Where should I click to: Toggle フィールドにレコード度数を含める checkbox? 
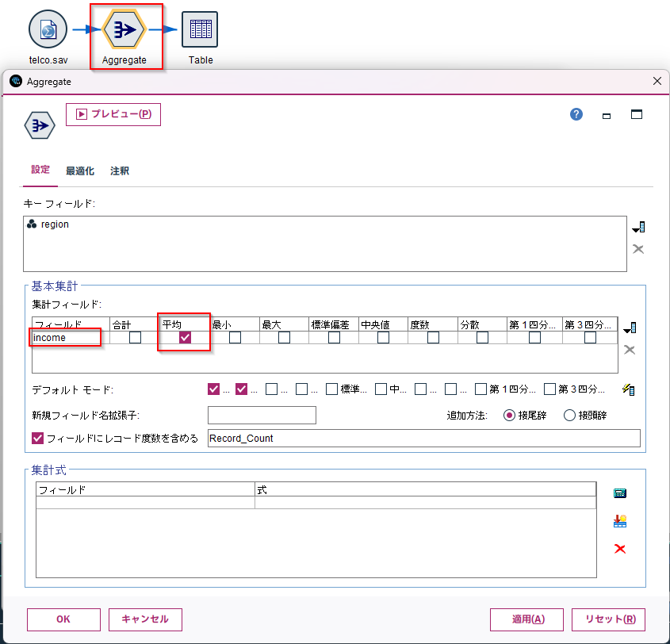(x=37, y=438)
